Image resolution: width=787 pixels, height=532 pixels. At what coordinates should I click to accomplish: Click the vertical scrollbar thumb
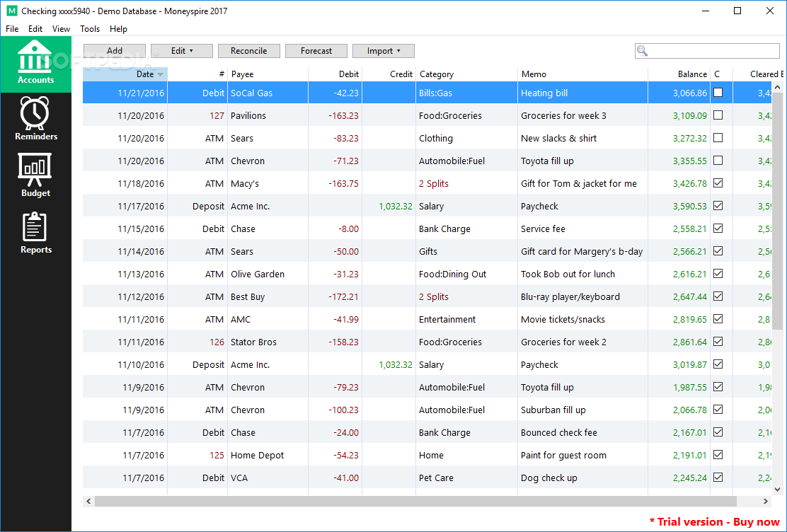pyautogui.click(x=777, y=211)
